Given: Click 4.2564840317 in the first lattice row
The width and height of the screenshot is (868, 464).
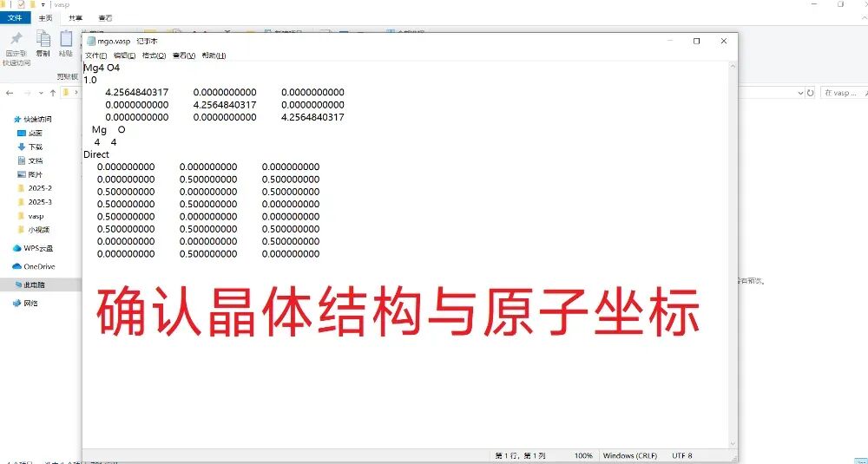Looking at the screenshot, I should 137,92.
